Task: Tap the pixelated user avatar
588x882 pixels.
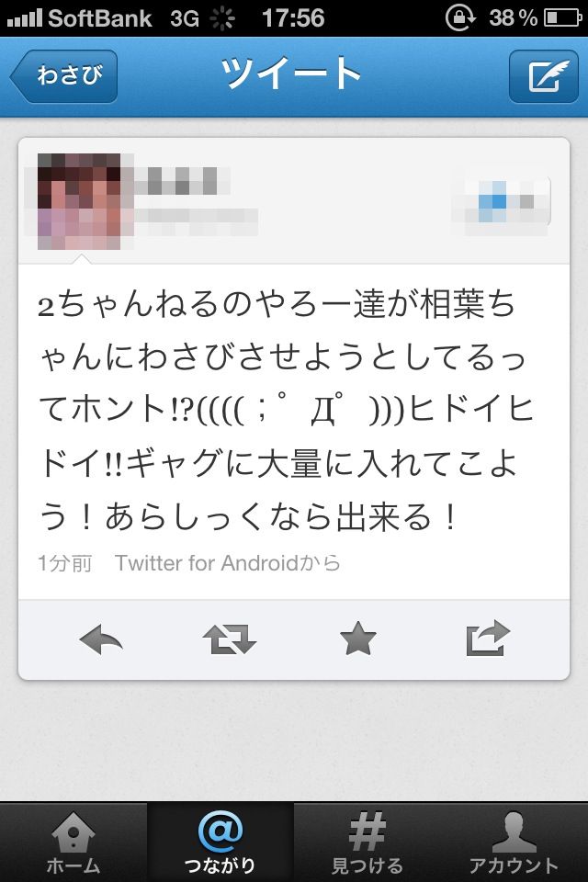Action: pos(79,201)
